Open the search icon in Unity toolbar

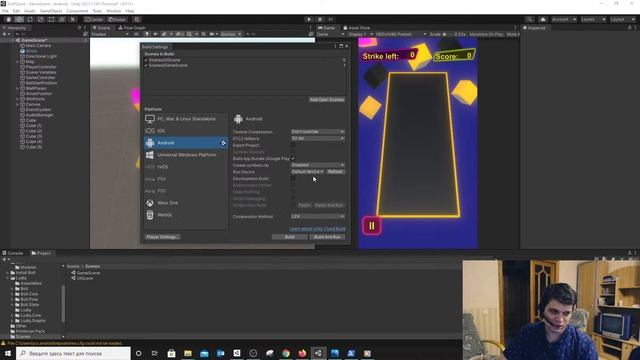click(529, 19)
